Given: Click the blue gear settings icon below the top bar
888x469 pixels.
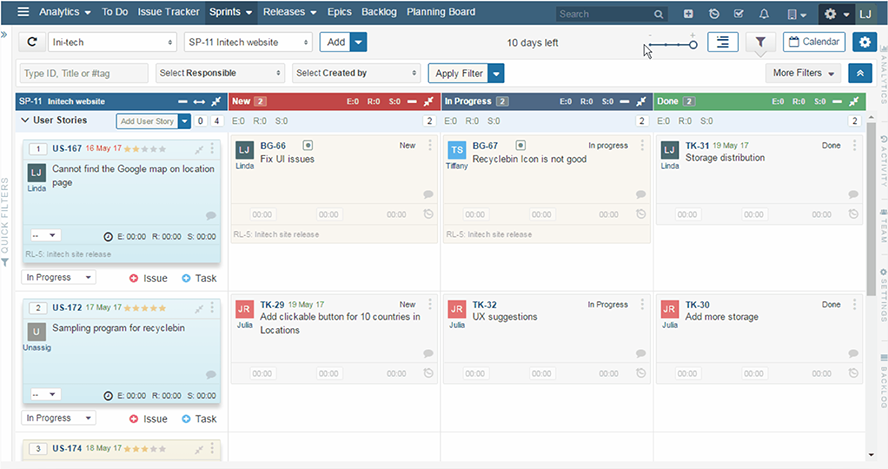Looking at the screenshot, I should point(863,42).
